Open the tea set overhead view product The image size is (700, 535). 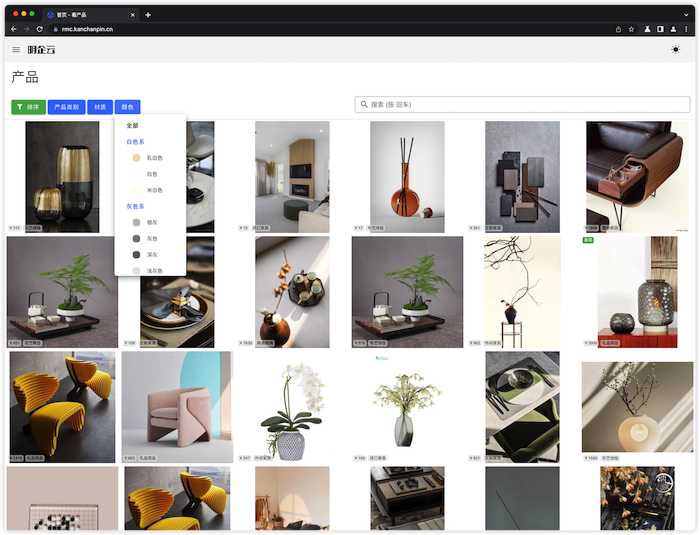point(292,292)
